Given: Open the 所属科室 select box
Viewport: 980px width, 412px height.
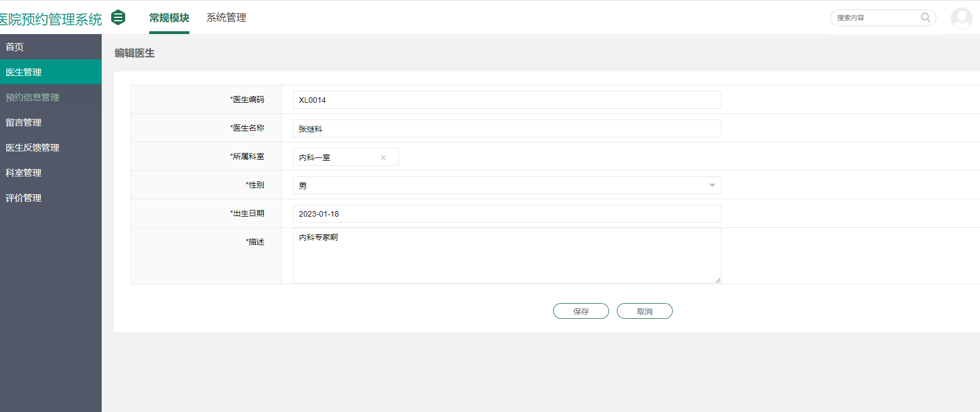Looking at the screenshot, I should pos(345,157).
